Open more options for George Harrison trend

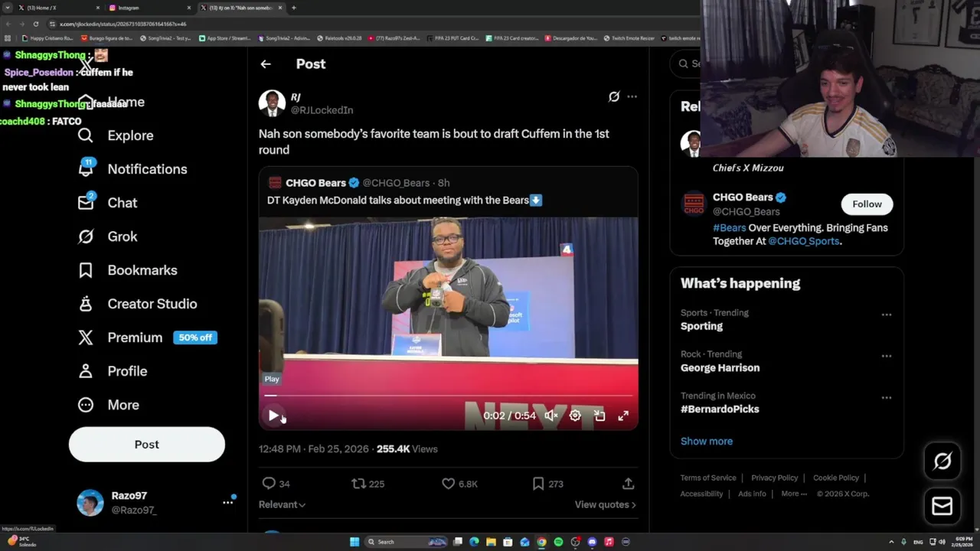point(886,356)
